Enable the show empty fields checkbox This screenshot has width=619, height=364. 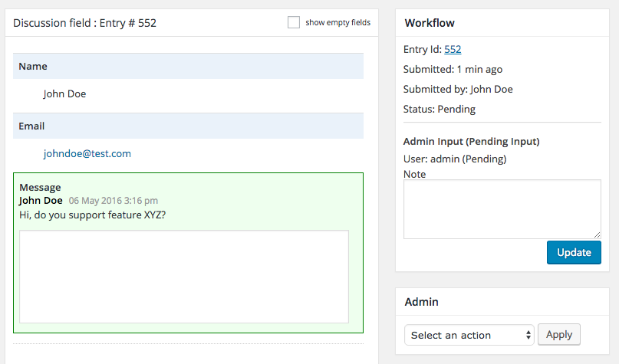294,22
